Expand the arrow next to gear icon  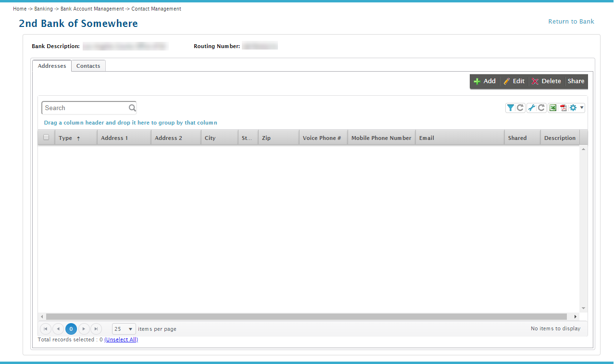pyautogui.click(x=582, y=108)
